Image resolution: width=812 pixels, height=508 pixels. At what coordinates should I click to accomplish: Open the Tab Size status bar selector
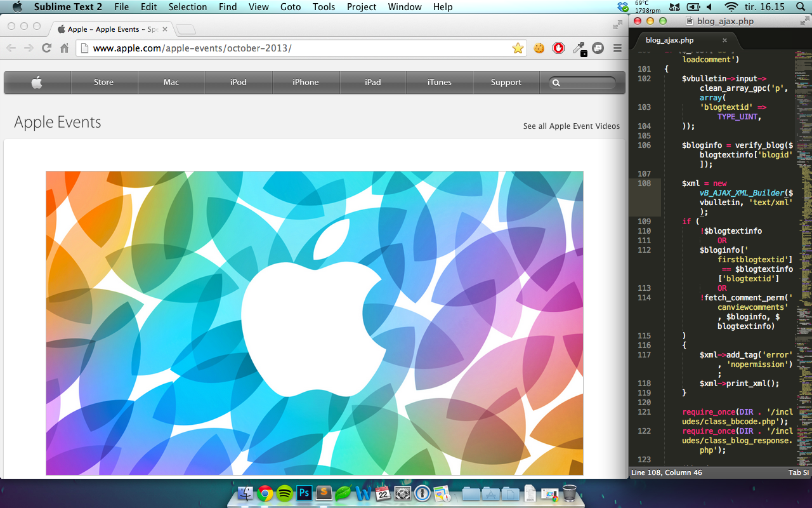799,472
